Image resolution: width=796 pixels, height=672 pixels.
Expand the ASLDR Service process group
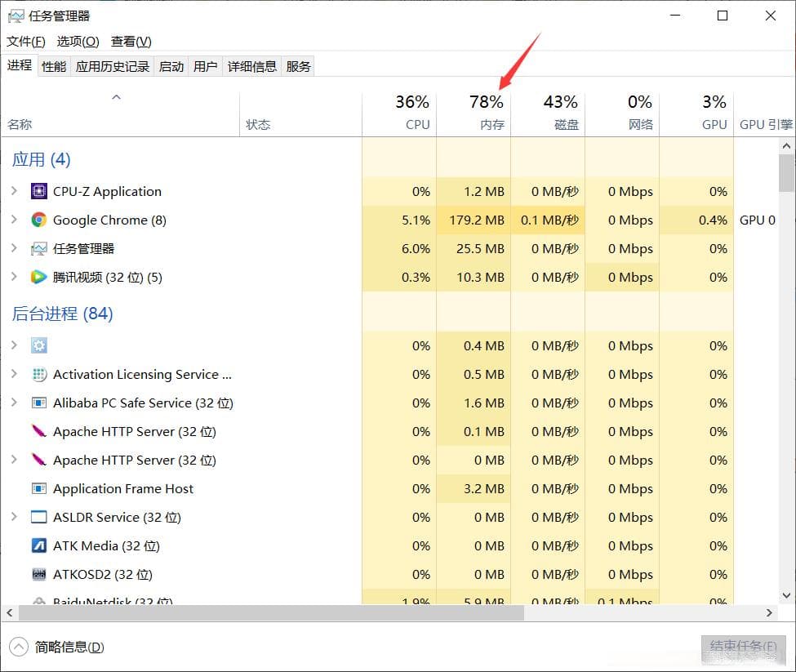(x=14, y=517)
